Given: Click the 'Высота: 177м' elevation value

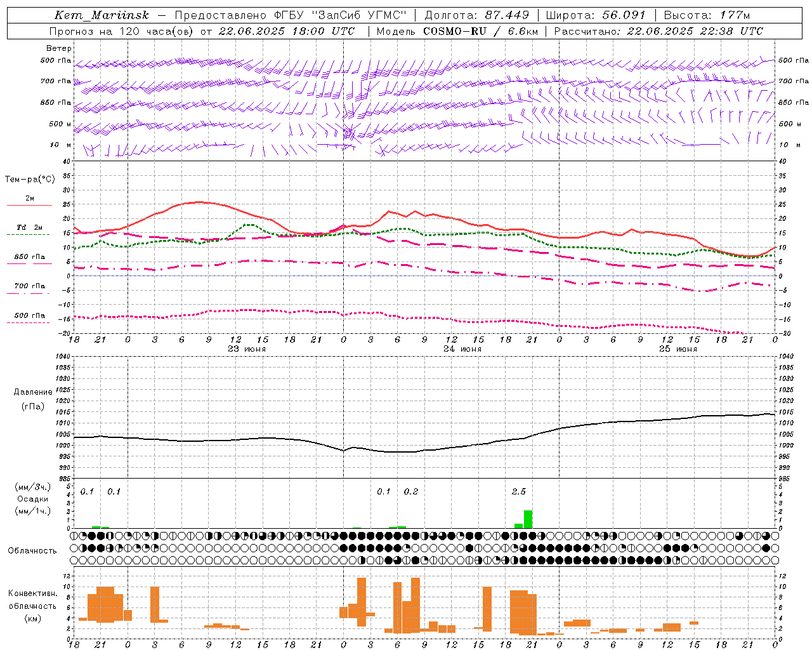Looking at the screenshot, I should 707,15.
